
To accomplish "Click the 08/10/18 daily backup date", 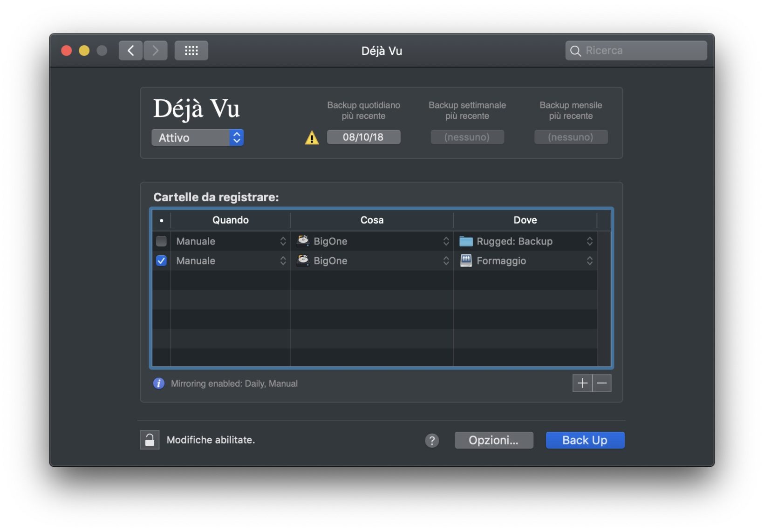I will pyautogui.click(x=363, y=137).
